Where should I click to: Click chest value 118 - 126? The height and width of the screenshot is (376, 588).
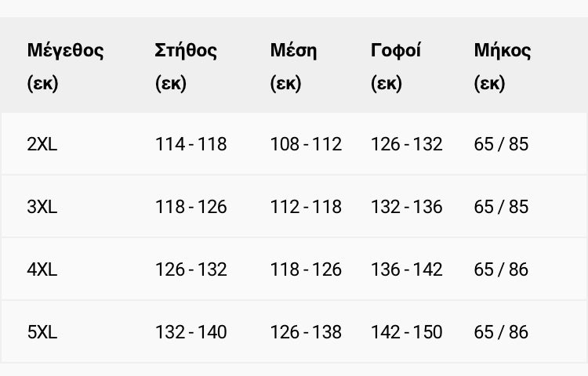[x=191, y=207]
